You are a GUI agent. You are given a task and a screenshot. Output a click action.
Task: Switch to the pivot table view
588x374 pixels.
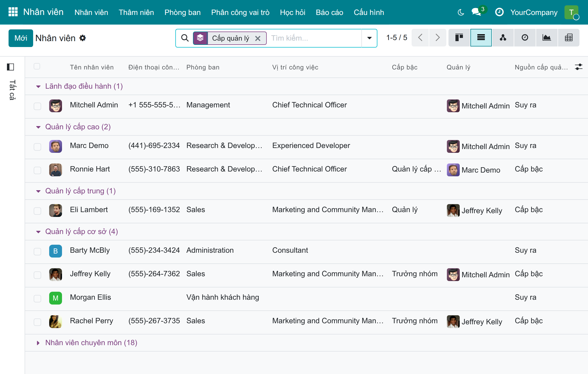(568, 38)
